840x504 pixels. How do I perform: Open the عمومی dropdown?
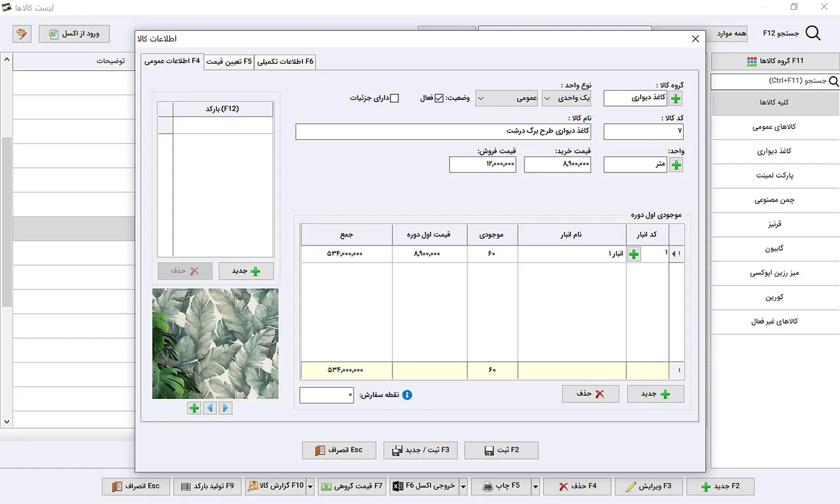click(x=507, y=98)
